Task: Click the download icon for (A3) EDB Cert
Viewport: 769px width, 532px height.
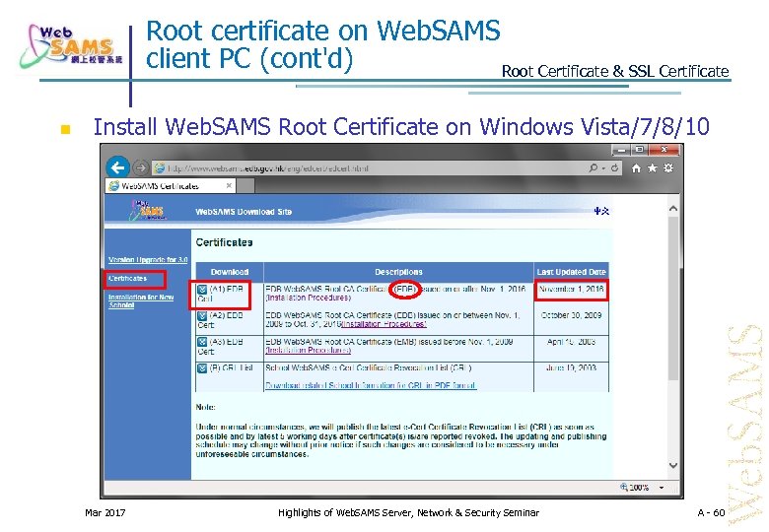Action: pyautogui.click(x=202, y=342)
